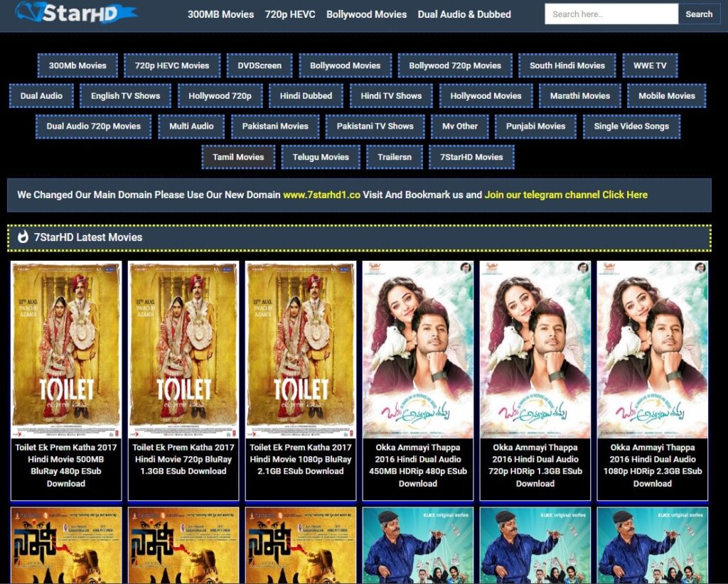This screenshot has width=728, height=584.
Task: Select Dual Audio 720p Movies category
Action: click(93, 126)
